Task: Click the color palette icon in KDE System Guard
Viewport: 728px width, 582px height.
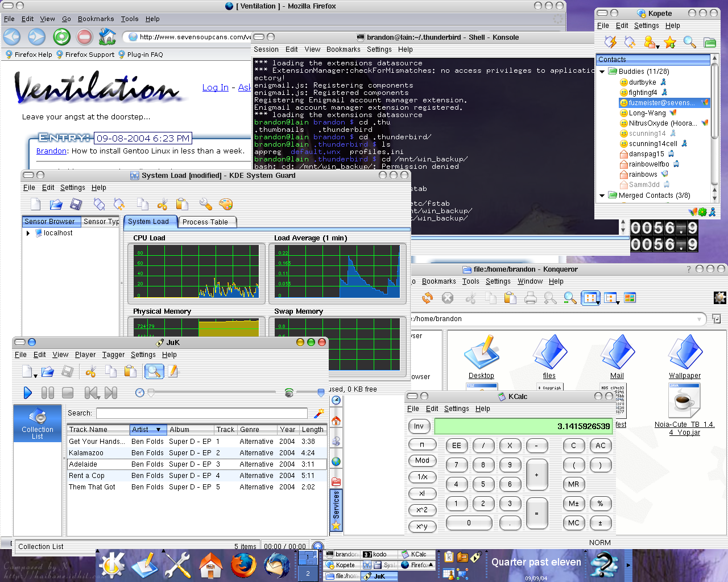Action: click(x=226, y=205)
